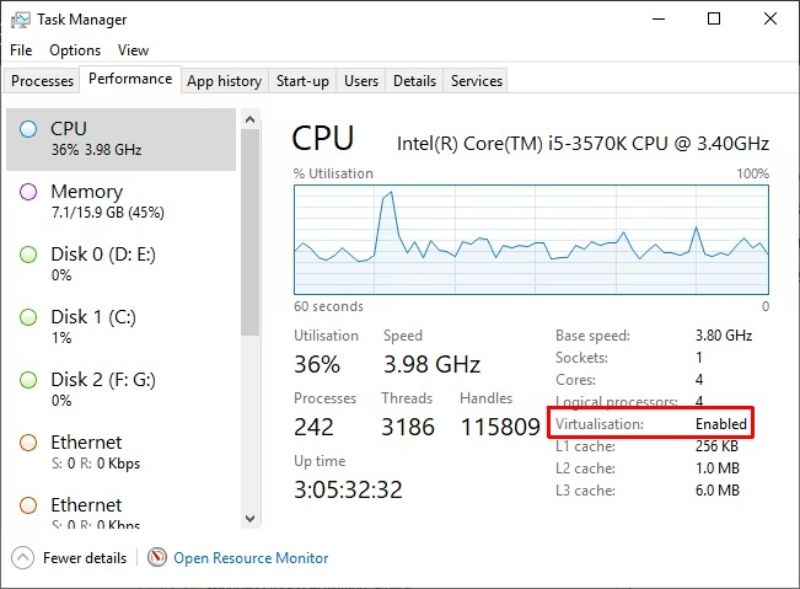Image resolution: width=800 pixels, height=589 pixels.
Task: Select the CPU circle icon in sidebar
Action: point(28,129)
